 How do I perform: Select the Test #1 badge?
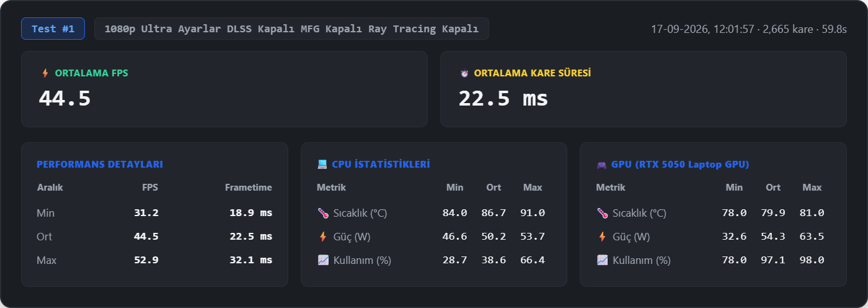click(x=53, y=29)
